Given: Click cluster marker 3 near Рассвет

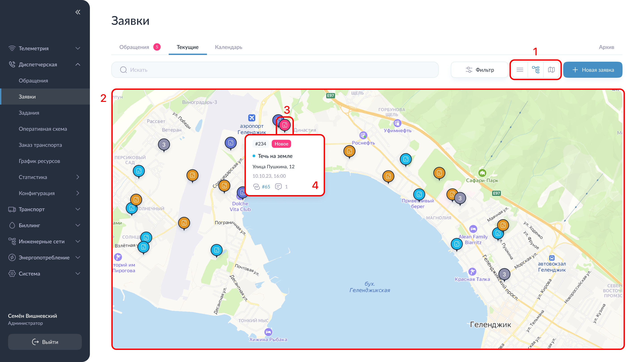Looking at the screenshot, I should (x=164, y=144).
